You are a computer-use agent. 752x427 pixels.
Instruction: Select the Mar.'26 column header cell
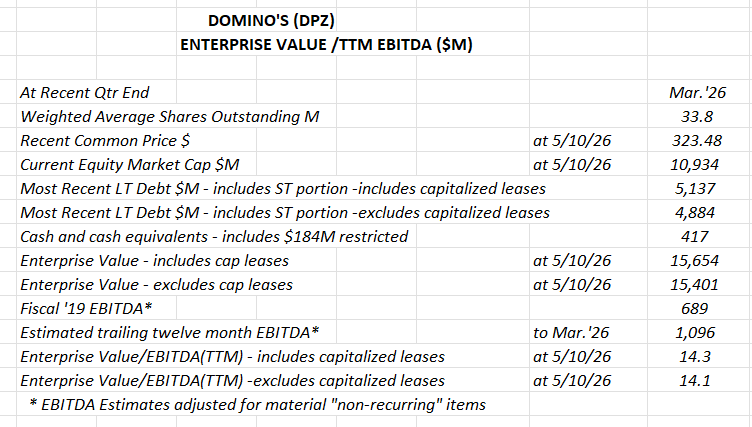tap(697, 93)
